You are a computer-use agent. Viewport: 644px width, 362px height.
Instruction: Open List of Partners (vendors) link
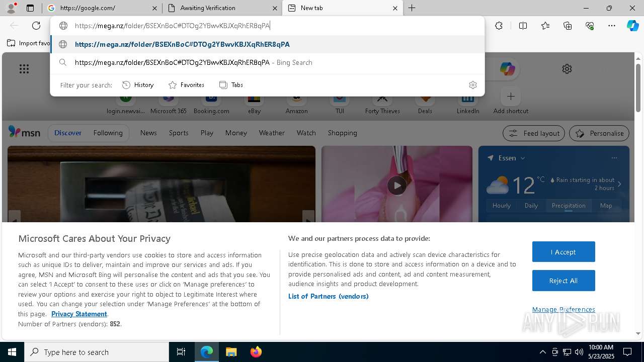329,296
